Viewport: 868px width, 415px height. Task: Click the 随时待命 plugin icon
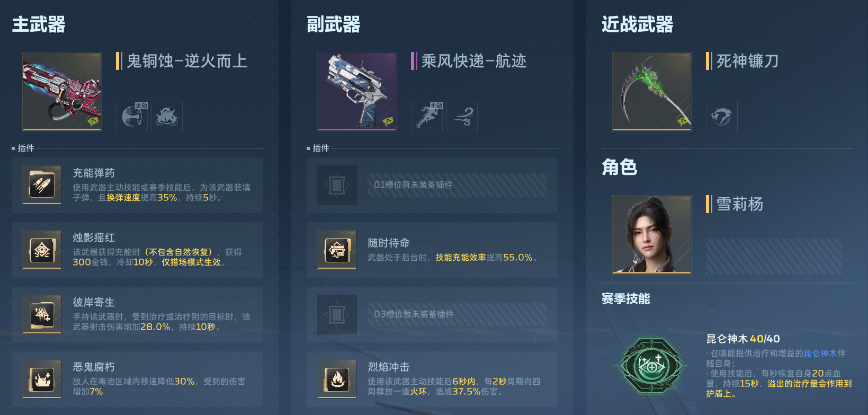point(337,250)
